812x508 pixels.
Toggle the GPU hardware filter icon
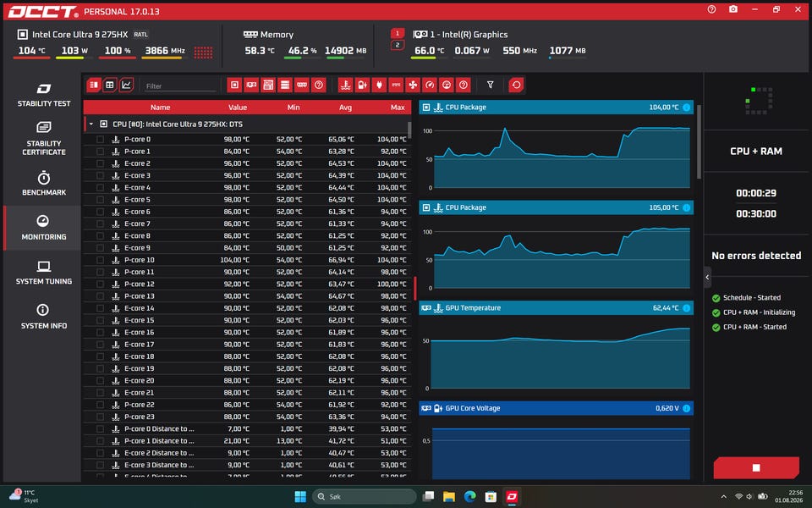[251, 85]
